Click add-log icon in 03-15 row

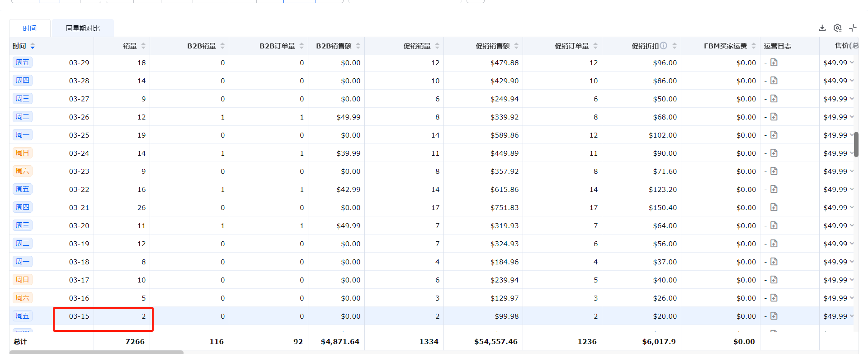(774, 316)
